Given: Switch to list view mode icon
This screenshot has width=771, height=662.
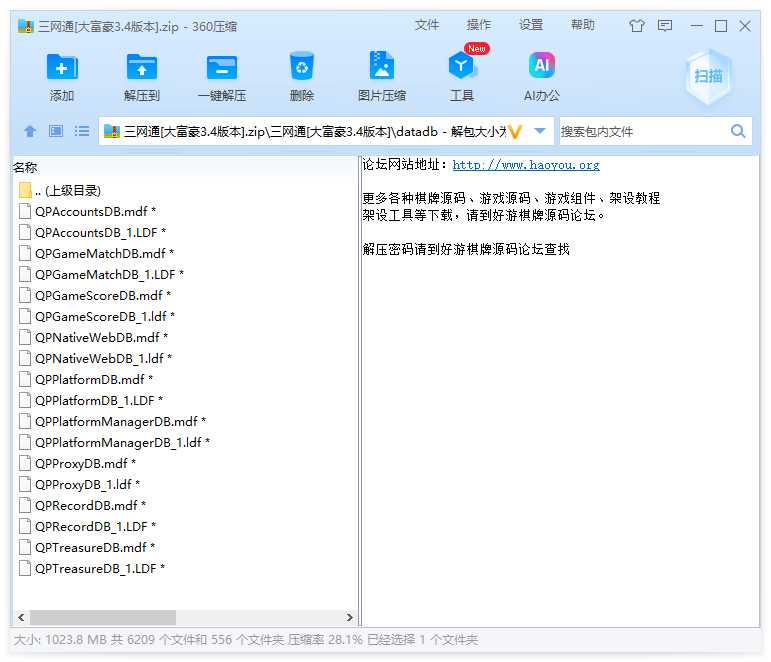Looking at the screenshot, I should tap(82, 131).
